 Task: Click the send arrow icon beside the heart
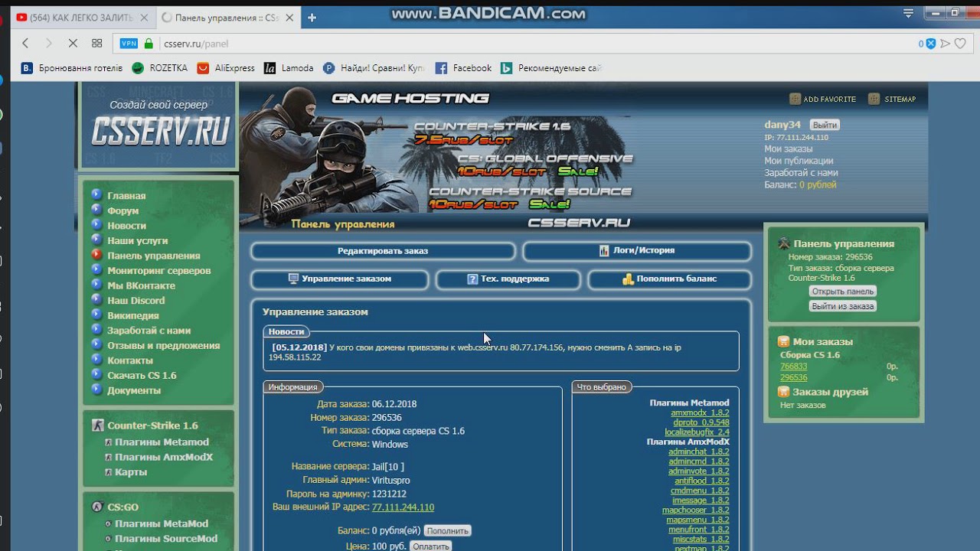[945, 44]
